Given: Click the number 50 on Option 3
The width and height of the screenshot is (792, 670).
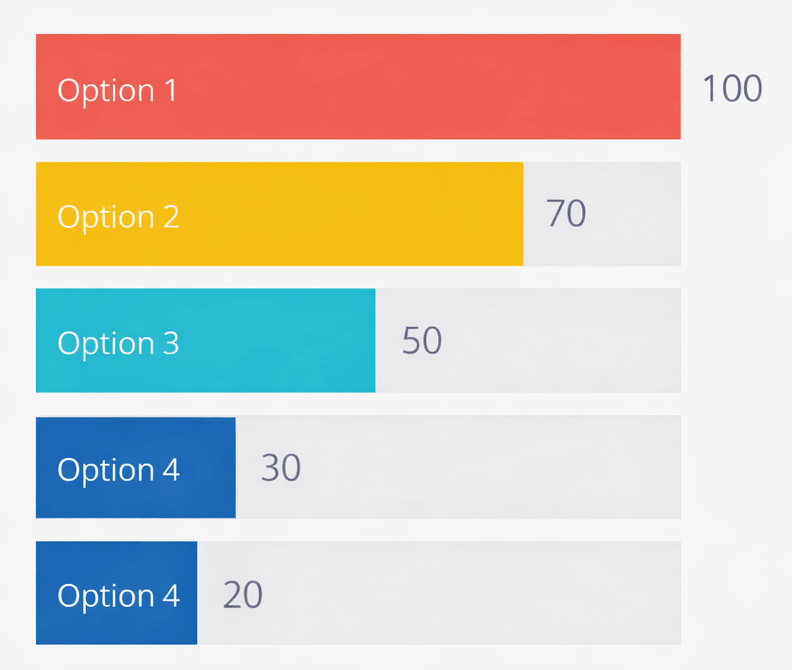Looking at the screenshot, I should 421,341.
